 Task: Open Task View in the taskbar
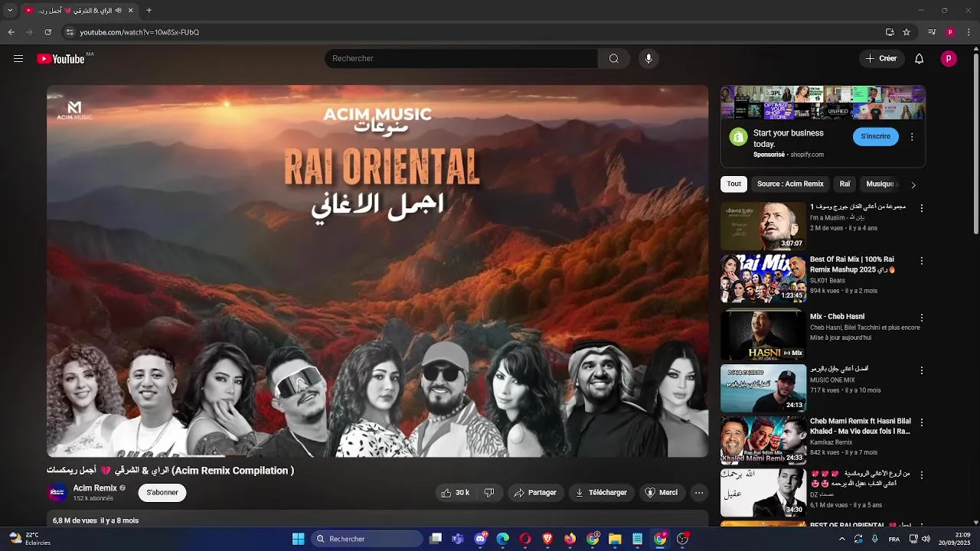click(x=436, y=539)
